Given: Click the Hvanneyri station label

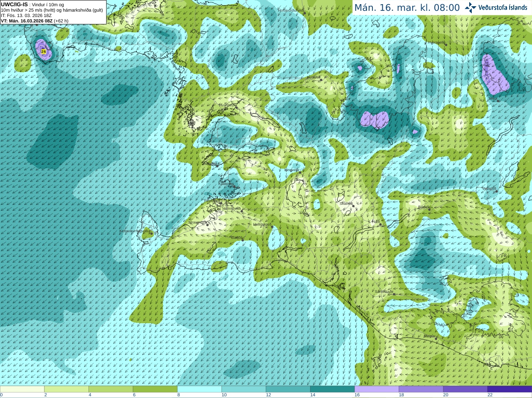Looking at the screenshot, I should [x=227, y=105].
